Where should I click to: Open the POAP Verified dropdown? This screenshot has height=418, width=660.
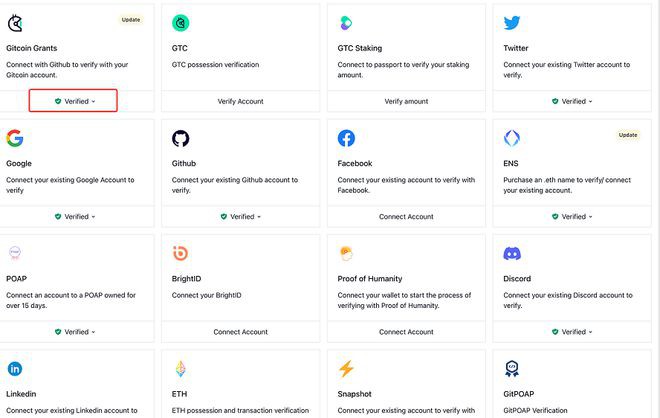click(x=74, y=331)
